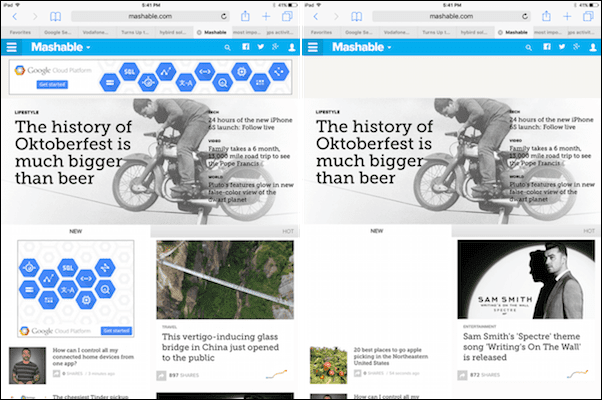Switch to 'Google Se...' tab in right screen
The image size is (602, 400).
[x=359, y=32]
